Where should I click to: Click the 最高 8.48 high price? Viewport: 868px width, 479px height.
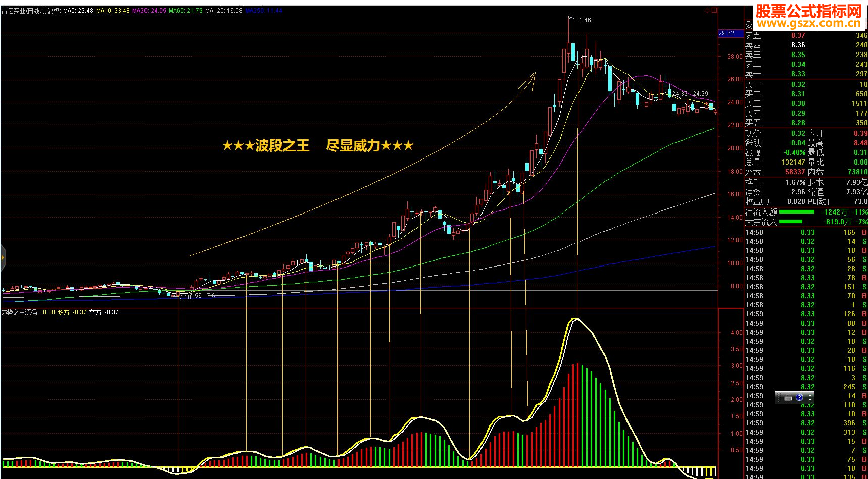(x=838, y=143)
